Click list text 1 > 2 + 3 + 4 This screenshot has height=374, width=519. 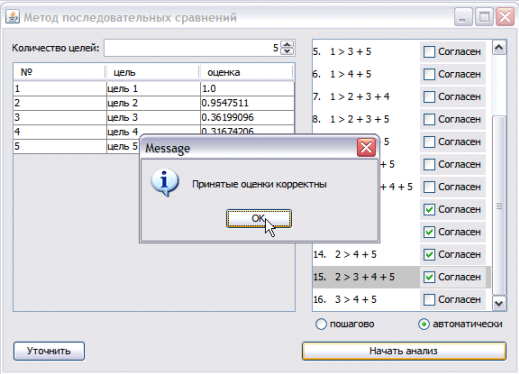(359, 97)
